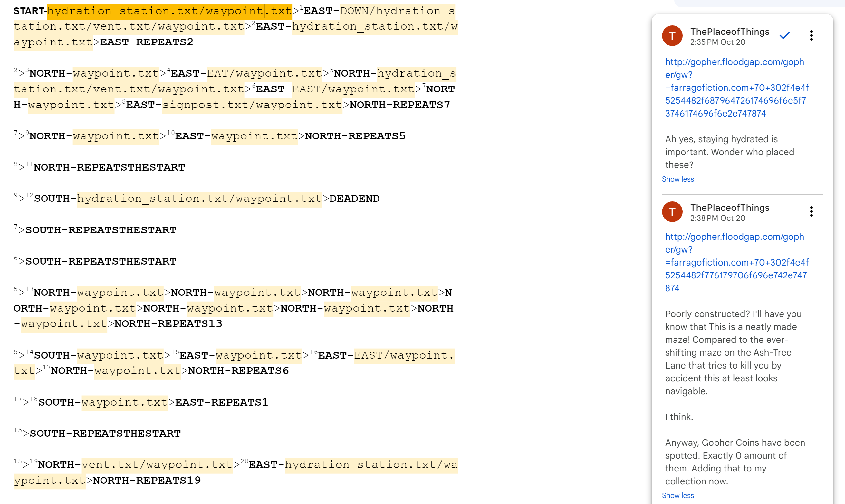The width and height of the screenshot is (845, 504).
Task: Click the EAST-REPEATS2 text in first paragraph
Action: point(146,42)
